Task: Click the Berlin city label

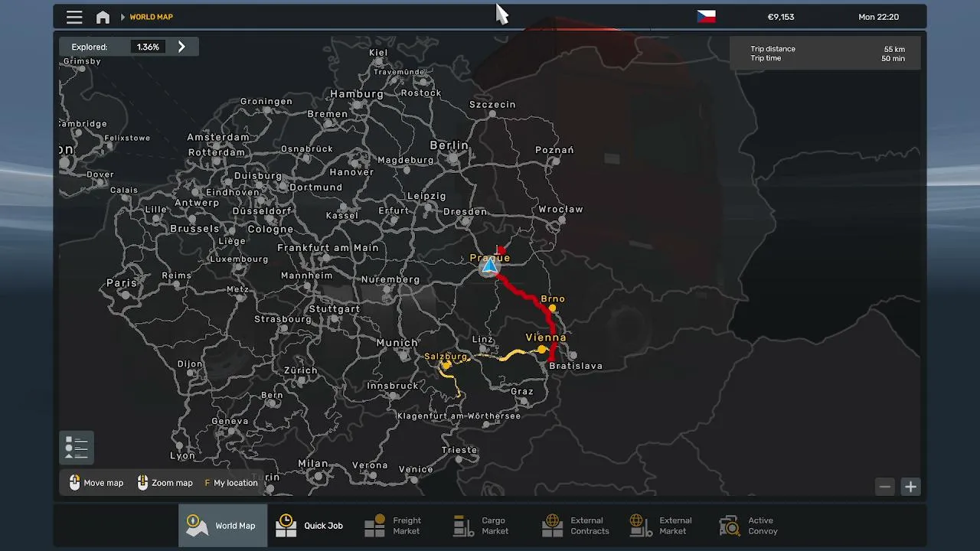Action: coord(449,145)
